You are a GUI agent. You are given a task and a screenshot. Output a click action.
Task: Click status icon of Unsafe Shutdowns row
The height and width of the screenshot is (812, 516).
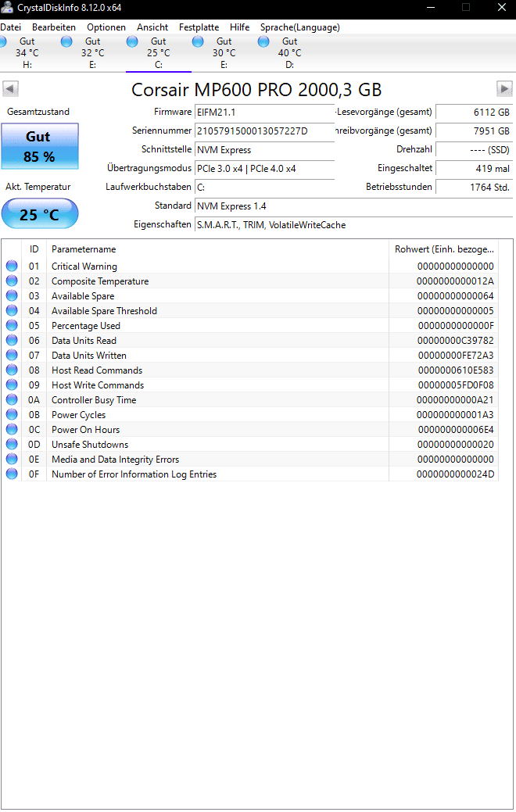(x=12, y=445)
